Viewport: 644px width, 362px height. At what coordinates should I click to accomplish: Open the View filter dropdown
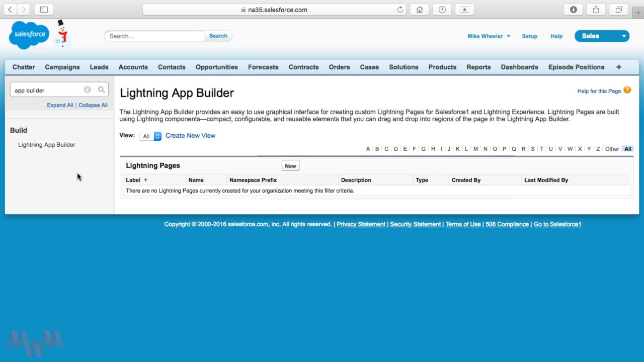click(150, 136)
